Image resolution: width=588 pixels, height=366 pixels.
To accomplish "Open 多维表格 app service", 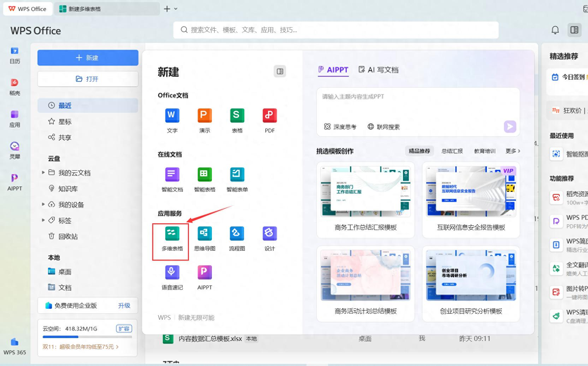I will click(x=172, y=239).
